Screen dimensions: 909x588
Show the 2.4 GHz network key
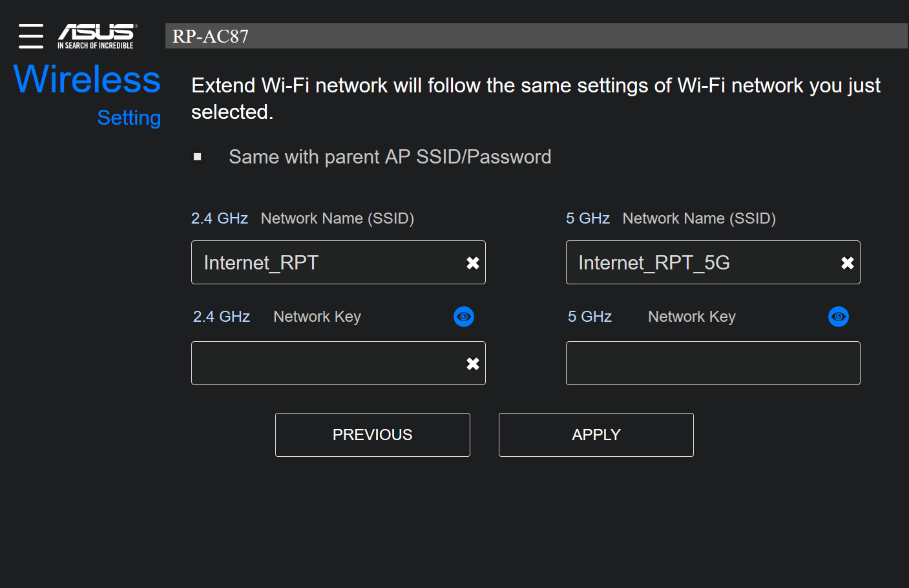point(464,317)
